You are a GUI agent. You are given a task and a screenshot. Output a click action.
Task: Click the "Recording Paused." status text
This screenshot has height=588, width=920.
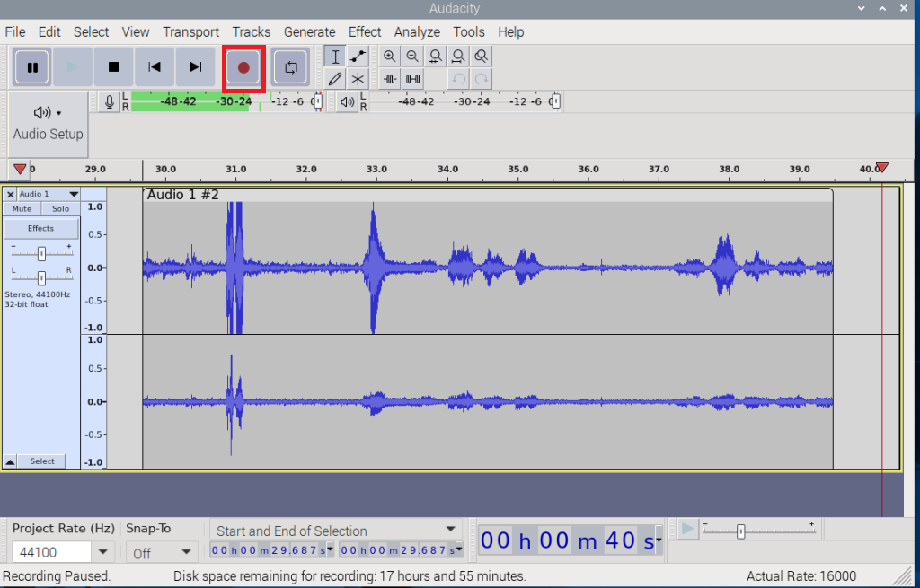click(57, 576)
